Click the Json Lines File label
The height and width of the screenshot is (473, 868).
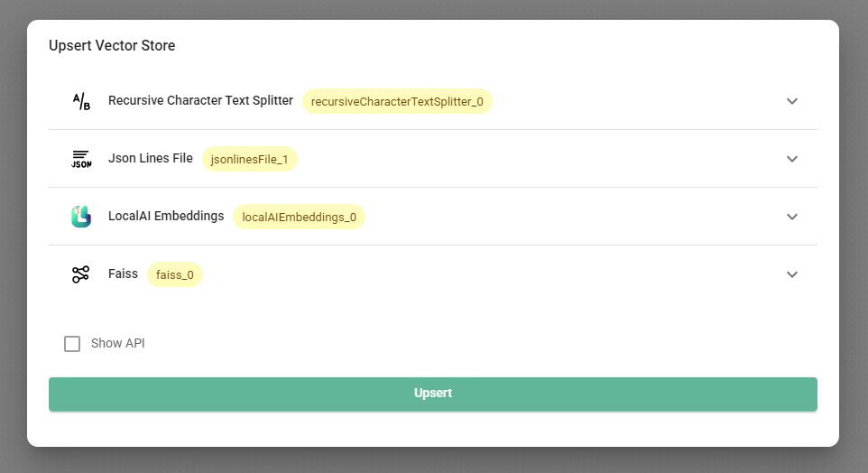tap(151, 158)
